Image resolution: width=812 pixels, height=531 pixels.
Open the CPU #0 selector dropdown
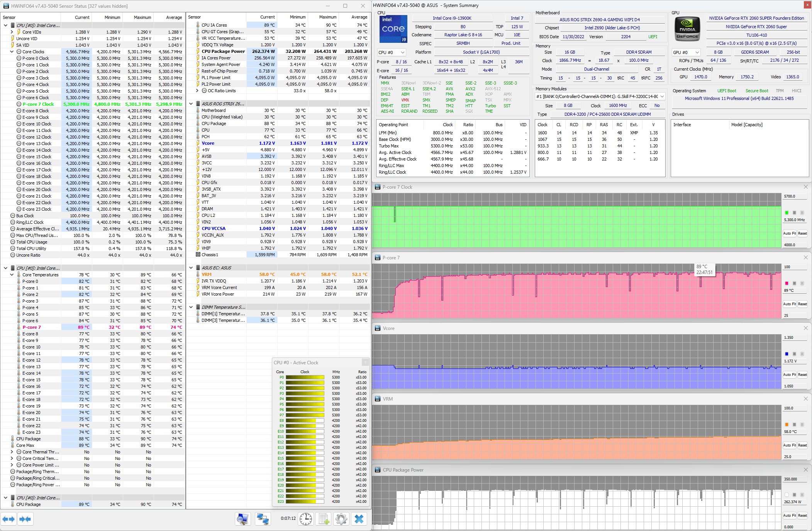pyautogui.click(x=392, y=52)
